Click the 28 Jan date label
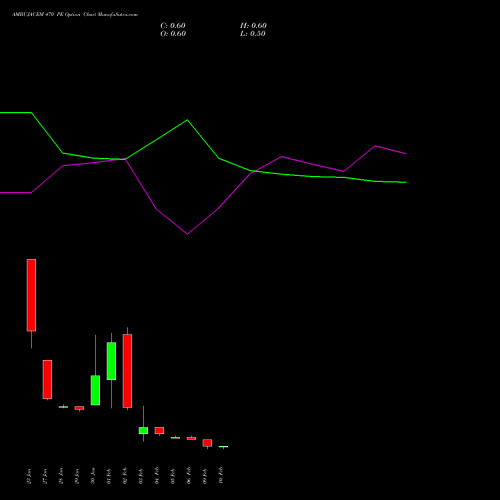The width and height of the screenshot is (500, 500). [x=61, y=476]
